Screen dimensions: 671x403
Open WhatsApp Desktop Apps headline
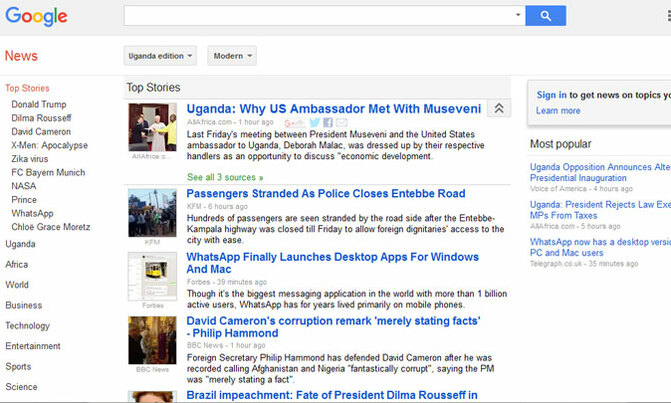[x=333, y=263]
